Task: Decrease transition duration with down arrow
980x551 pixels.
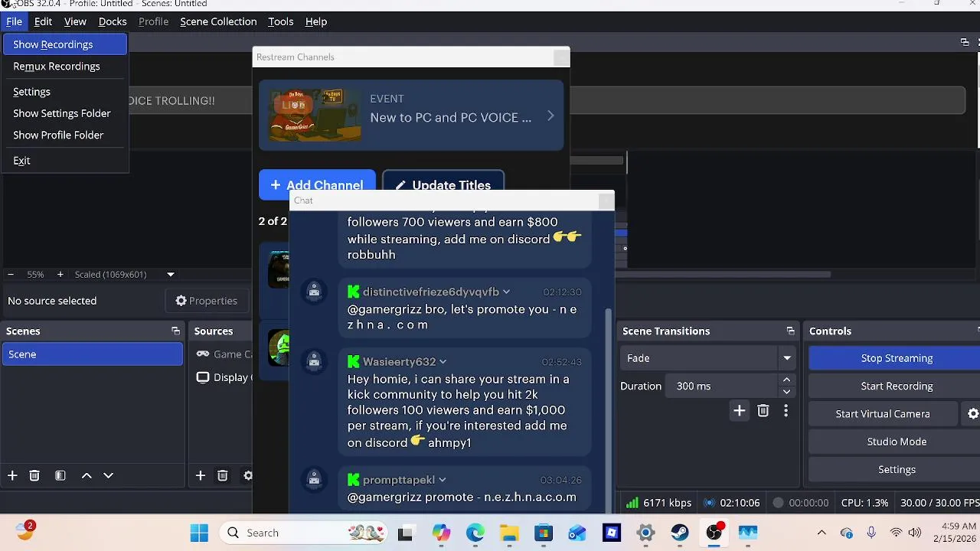Action: tap(786, 392)
